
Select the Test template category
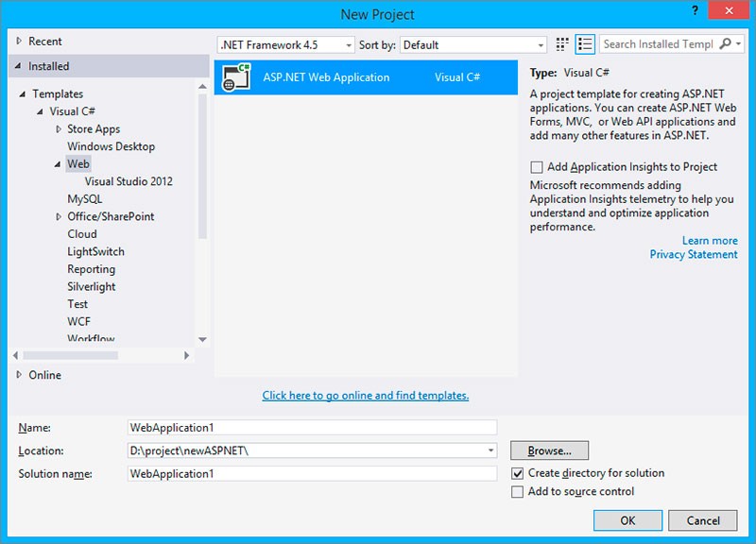tap(77, 304)
